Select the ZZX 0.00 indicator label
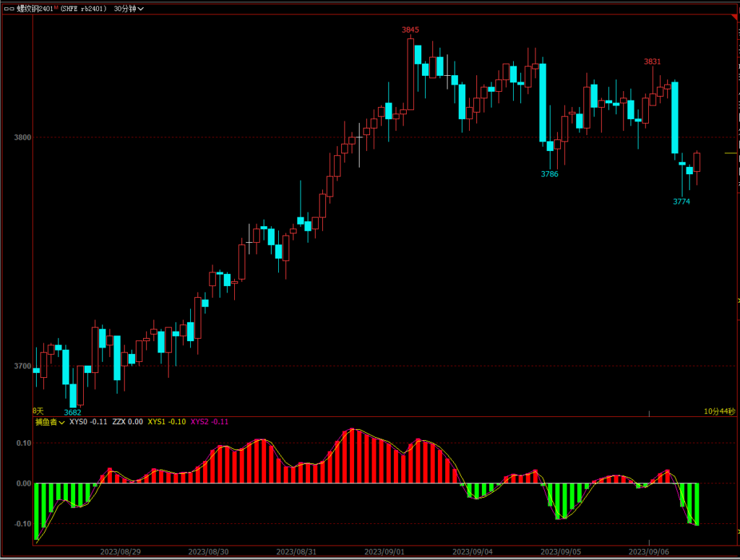The image size is (740, 560). [x=127, y=422]
